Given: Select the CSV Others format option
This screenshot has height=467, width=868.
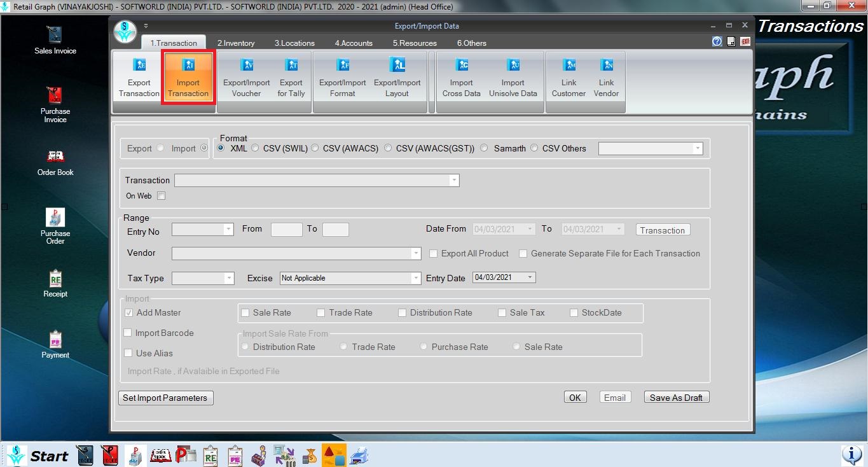Looking at the screenshot, I should tap(534, 148).
